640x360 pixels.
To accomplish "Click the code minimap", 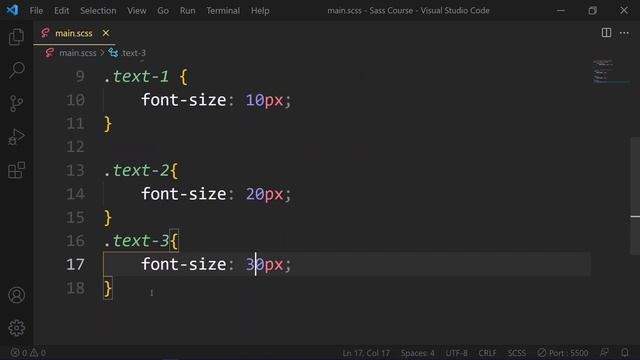I will pyautogui.click(x=611, y=71).
